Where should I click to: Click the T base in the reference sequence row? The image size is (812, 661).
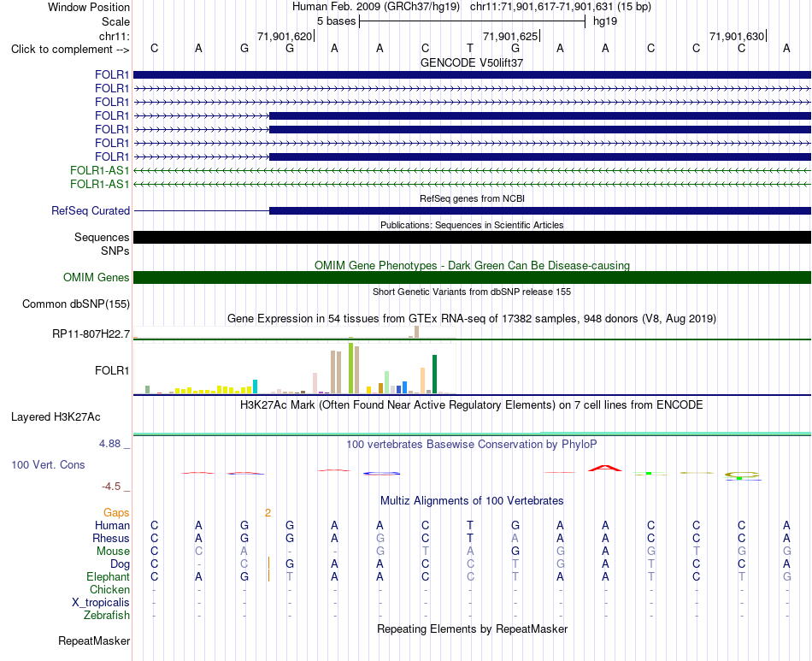pos(470,49)
